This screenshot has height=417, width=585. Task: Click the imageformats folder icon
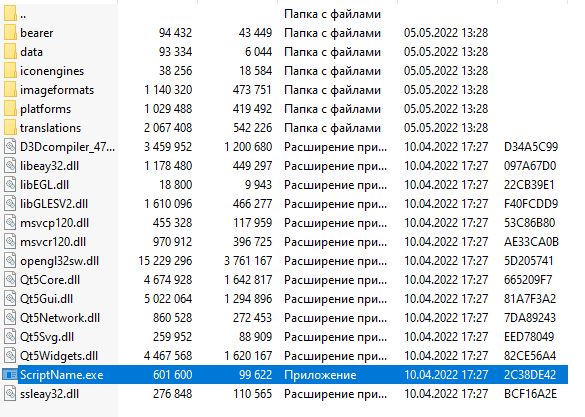(10, 90)
